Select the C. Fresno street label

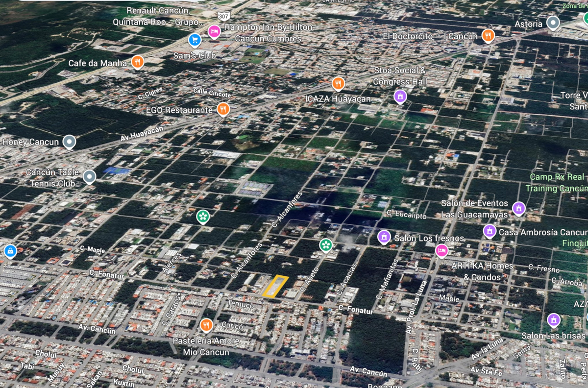click(544, 268)
